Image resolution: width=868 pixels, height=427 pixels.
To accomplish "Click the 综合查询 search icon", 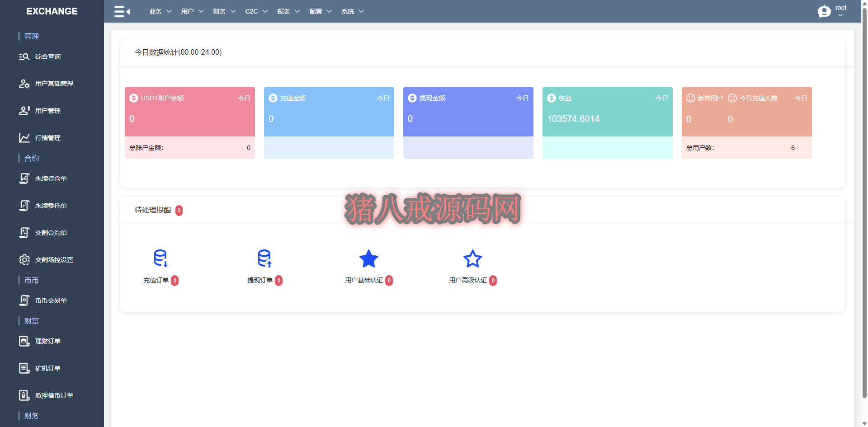I will click(x=24, y=56).
